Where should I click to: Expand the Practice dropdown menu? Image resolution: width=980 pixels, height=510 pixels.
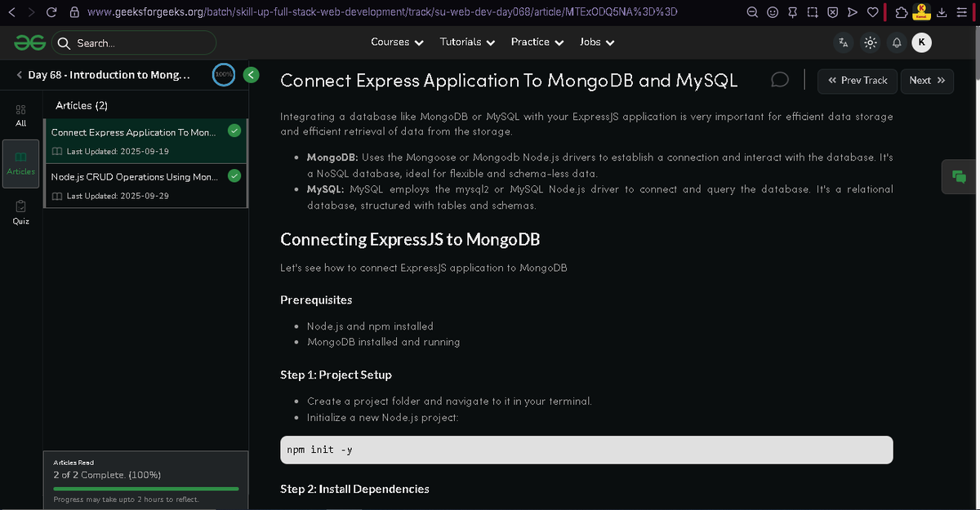point(537,42)
